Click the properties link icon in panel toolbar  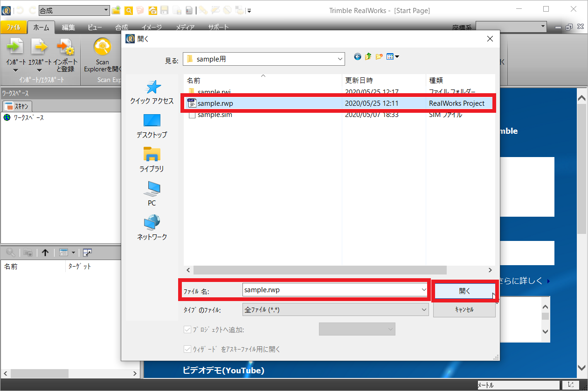[x=87, y=253]
